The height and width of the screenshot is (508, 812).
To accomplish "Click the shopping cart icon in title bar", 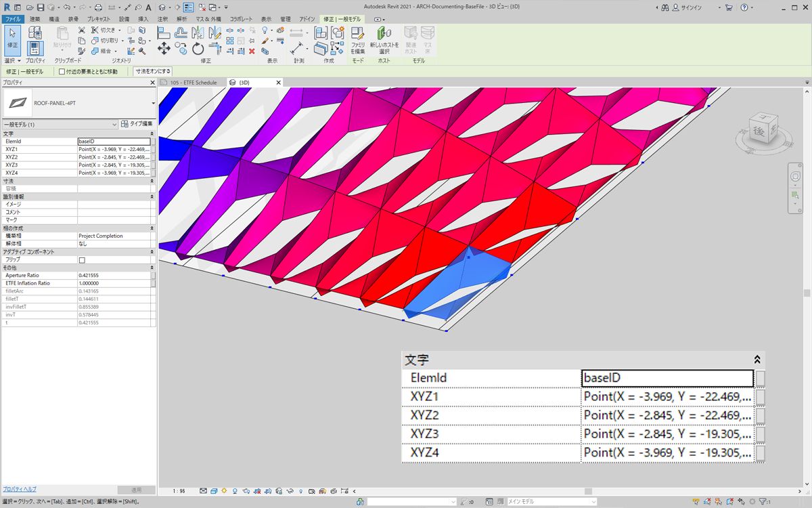I will click(729, 7).
